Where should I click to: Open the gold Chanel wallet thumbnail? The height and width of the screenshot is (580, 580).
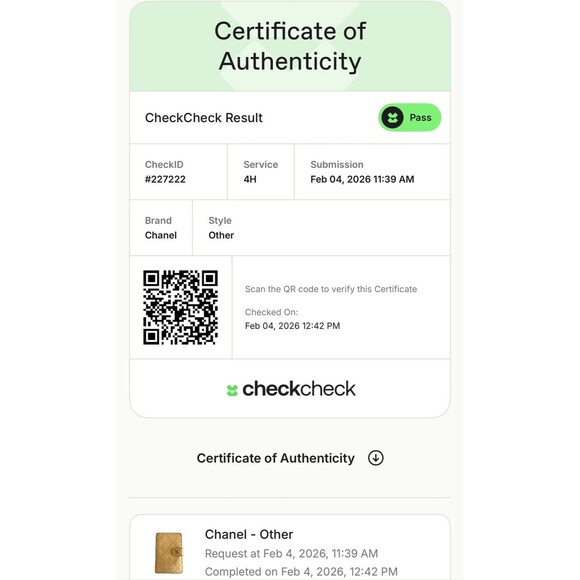point(169,553)
